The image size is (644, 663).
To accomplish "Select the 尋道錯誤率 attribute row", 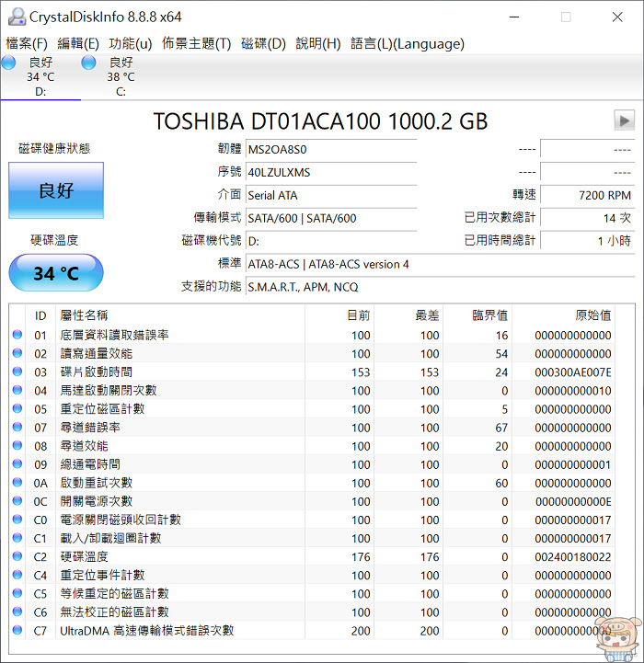I will (312, 428).
